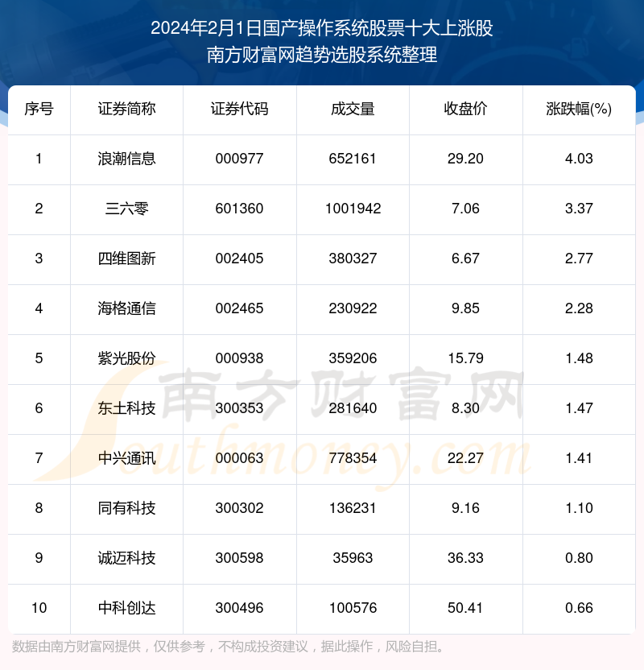Click rank number 10
This screenshot has height=670, width=644.
[x=39, y=608]
